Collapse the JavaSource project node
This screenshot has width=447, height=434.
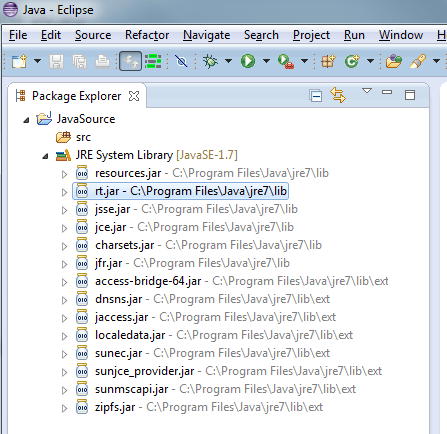point(26,120)
